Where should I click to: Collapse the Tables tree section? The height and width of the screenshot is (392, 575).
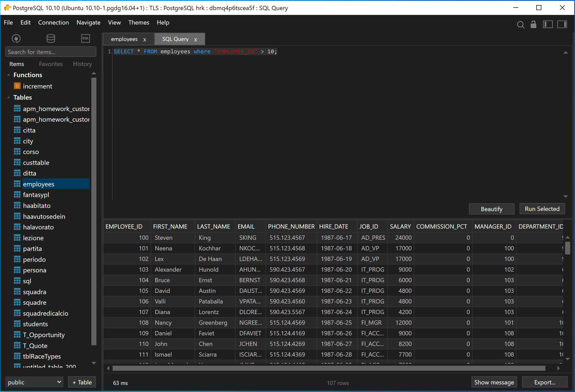tap(8, 97)
